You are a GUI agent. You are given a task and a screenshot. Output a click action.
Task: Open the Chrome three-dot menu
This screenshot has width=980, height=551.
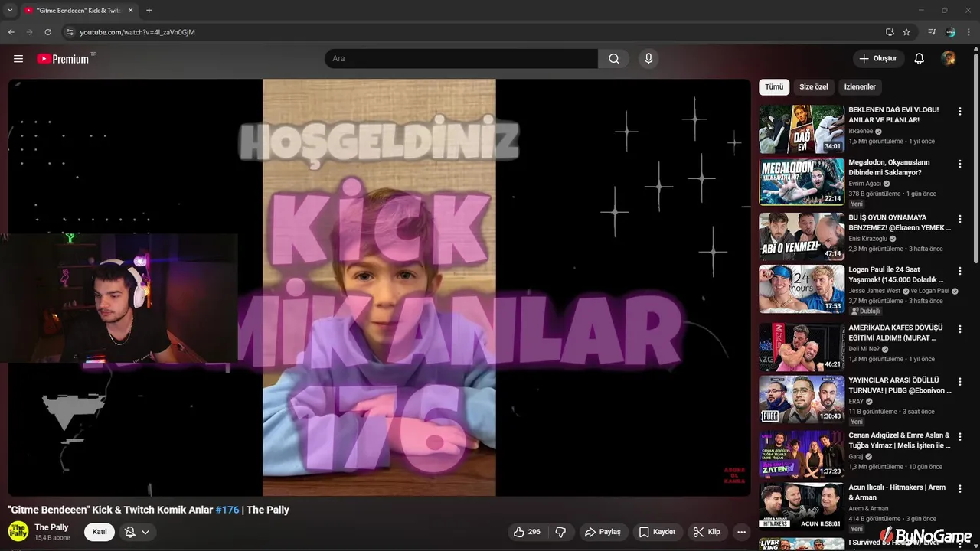[x=969, y=32]
